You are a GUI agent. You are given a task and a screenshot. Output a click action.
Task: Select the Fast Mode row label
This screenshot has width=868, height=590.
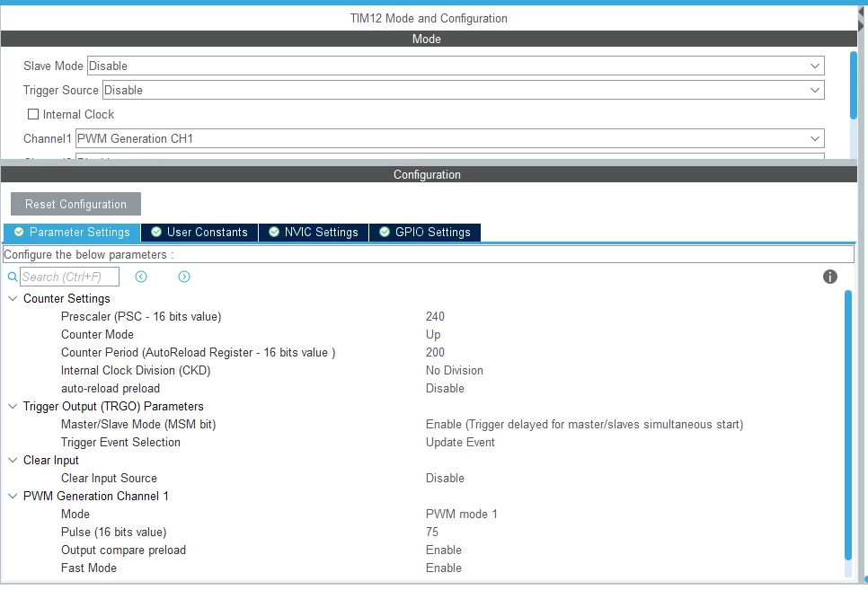tap(89, 568)
